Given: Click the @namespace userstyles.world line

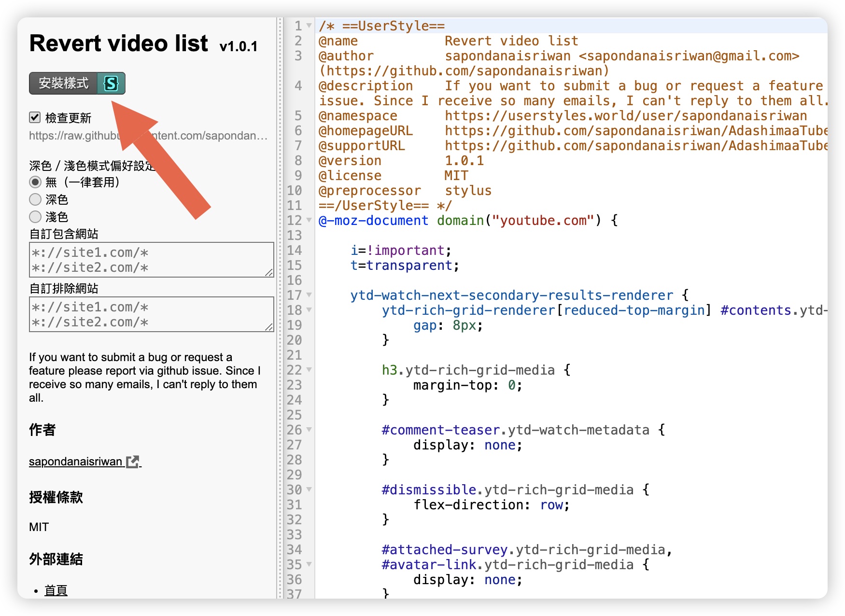Looking at the screenshot, I should (563, 116).
